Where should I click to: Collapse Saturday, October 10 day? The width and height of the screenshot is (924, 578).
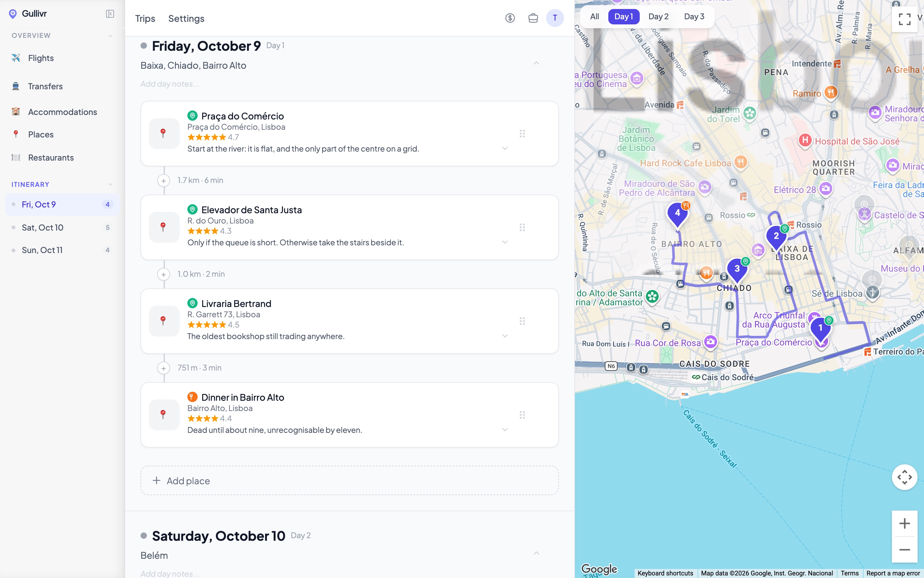click(536, 553)
